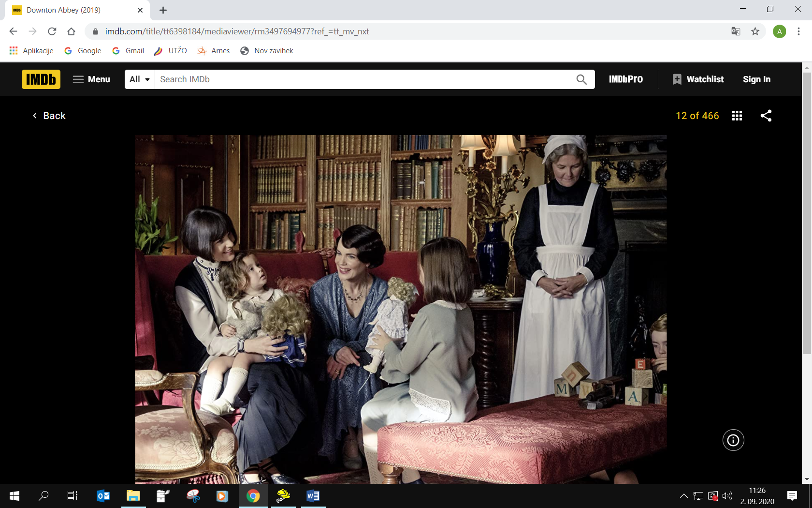Click the scrollbar down arrow
The image size is (812, 508).
tap(807, 479)
